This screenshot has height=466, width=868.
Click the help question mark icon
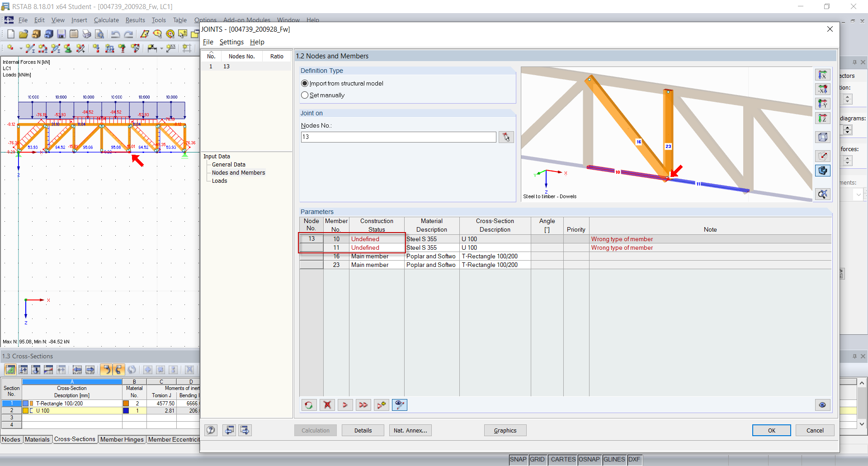tap(211, 430)
